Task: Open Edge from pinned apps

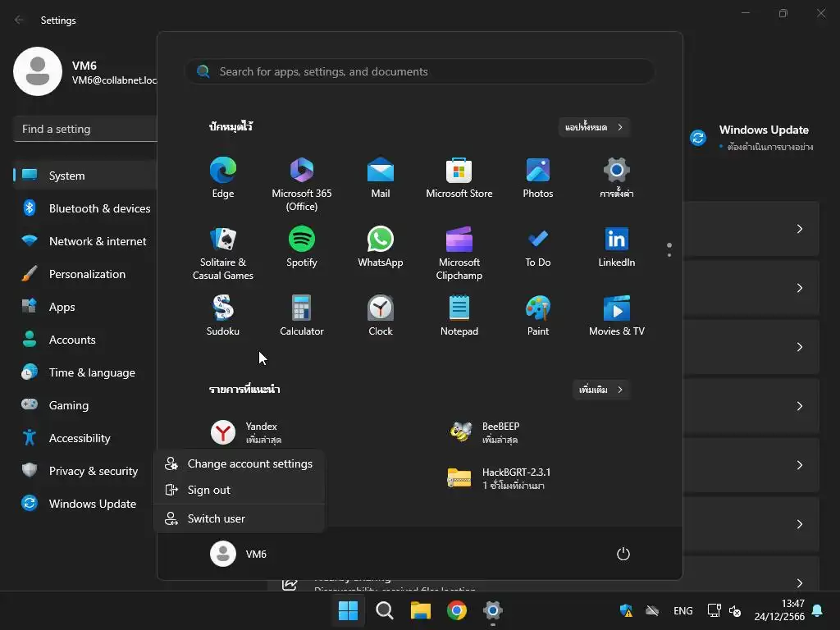Action: click(x=223, y=178)
